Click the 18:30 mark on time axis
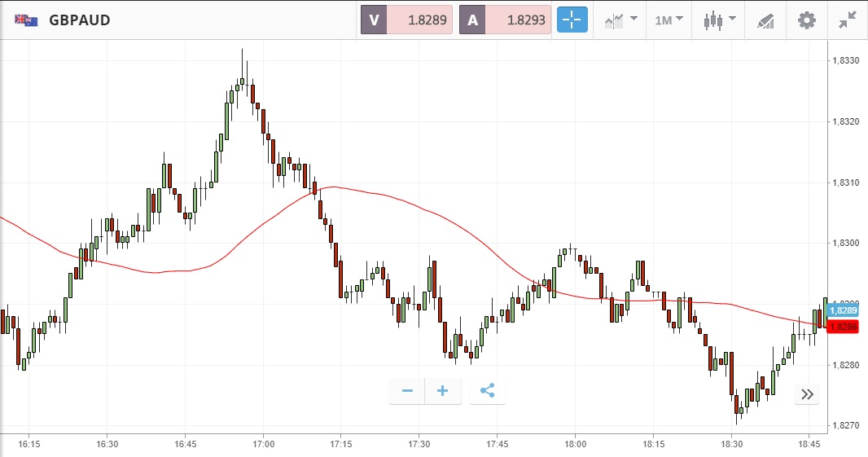The width and height of the screenshot is (868, 457). click(x=732, y=444)
